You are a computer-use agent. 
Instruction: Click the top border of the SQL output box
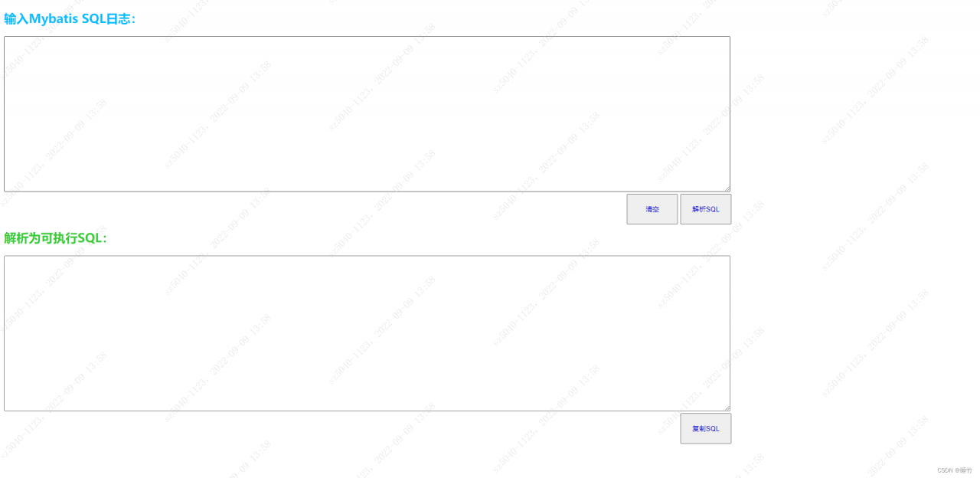point(367,256)
